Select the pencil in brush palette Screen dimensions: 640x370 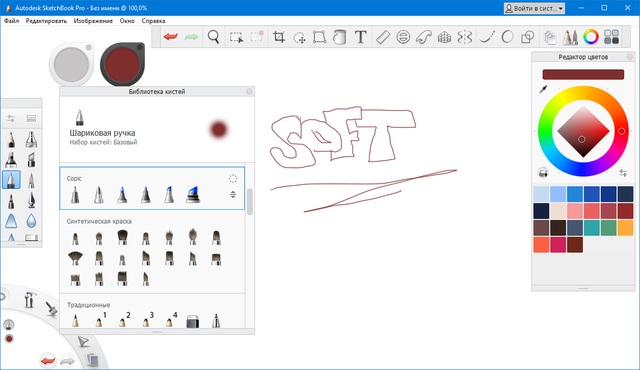pyautogui.click(x=11, y=140)
